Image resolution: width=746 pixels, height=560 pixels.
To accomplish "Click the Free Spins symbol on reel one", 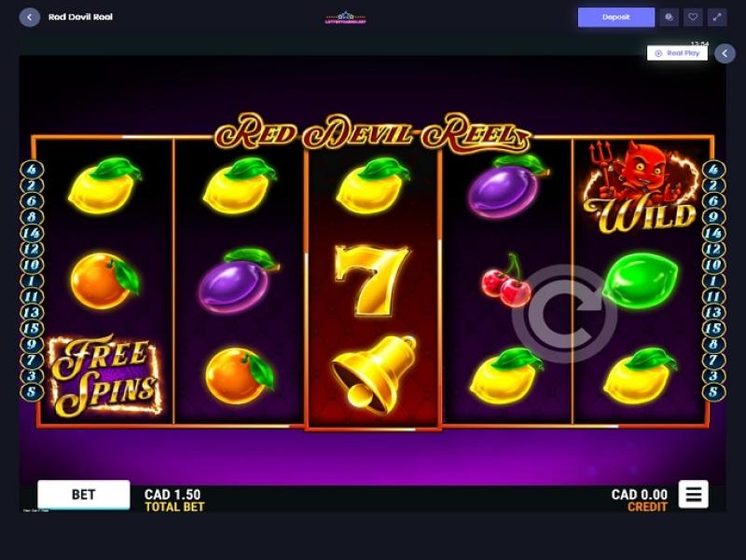I will tap(105, 376).
